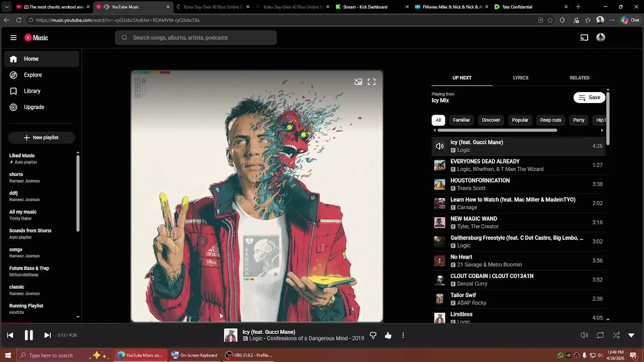
Task: Open the account avatar menu
Action: click(601, 38)
